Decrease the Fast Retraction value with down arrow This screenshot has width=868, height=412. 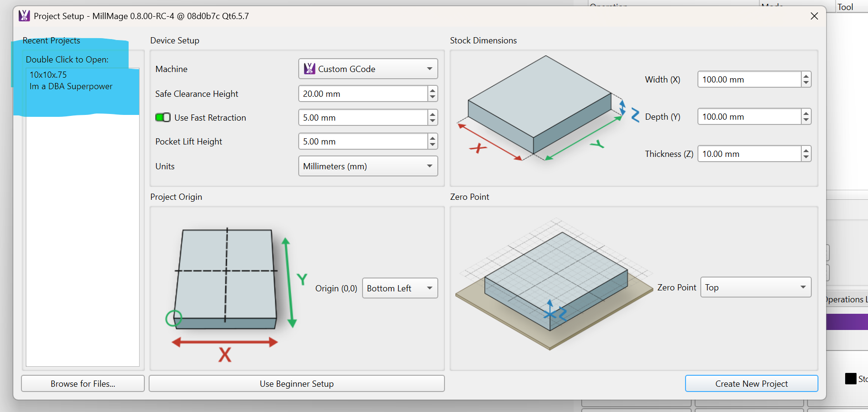(433, 121)
